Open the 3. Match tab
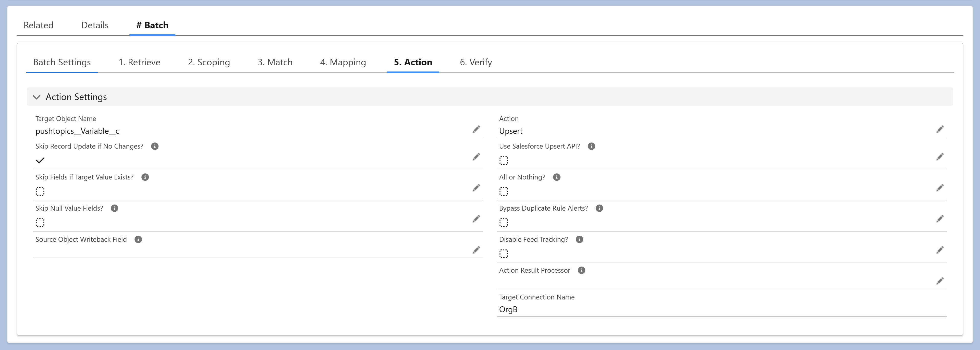The height and width of the screenshot is (350, 980). pyautogui.click(x=275, y=62)
